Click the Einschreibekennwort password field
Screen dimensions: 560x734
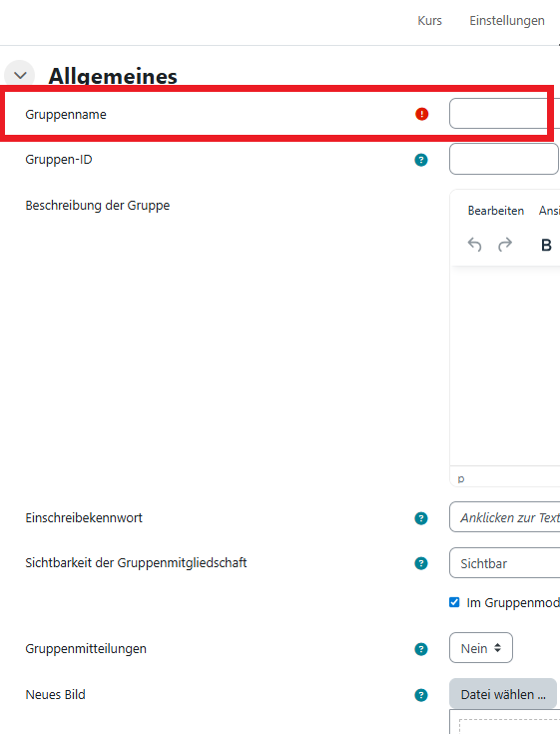[x=505, y=517]
